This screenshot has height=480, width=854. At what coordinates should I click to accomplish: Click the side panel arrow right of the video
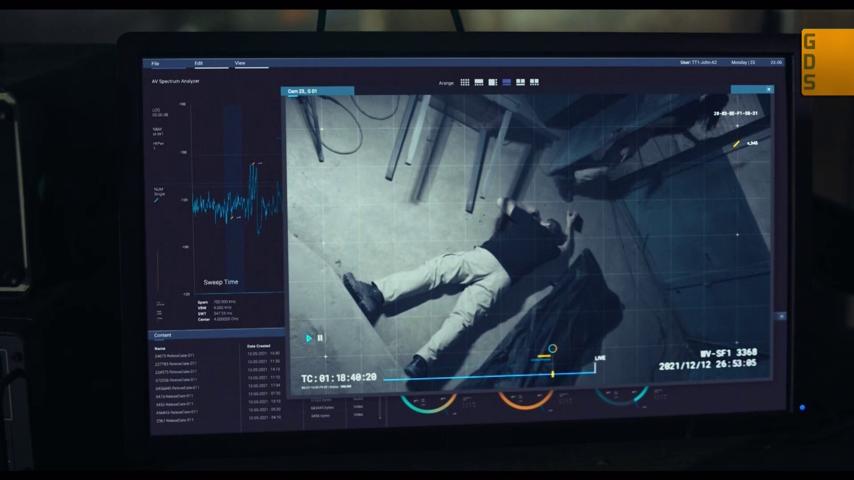(781, 316)
